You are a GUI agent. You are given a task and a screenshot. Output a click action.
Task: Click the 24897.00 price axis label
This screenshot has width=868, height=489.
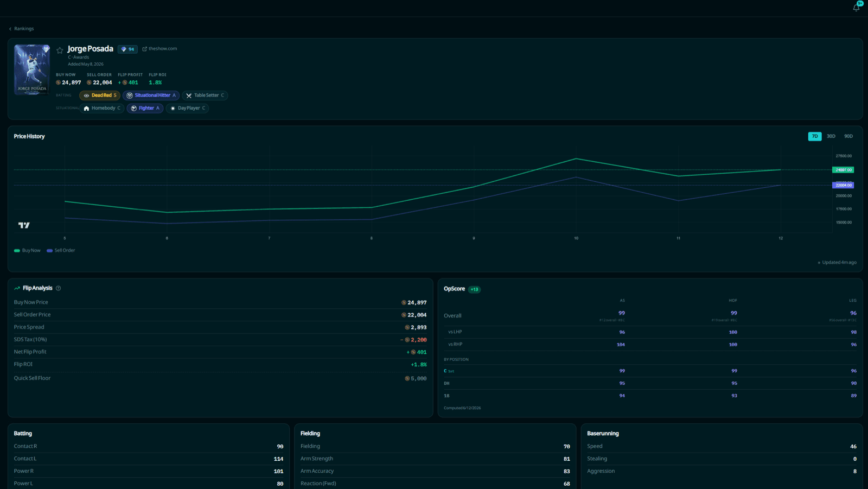click(x=843, y=170)
